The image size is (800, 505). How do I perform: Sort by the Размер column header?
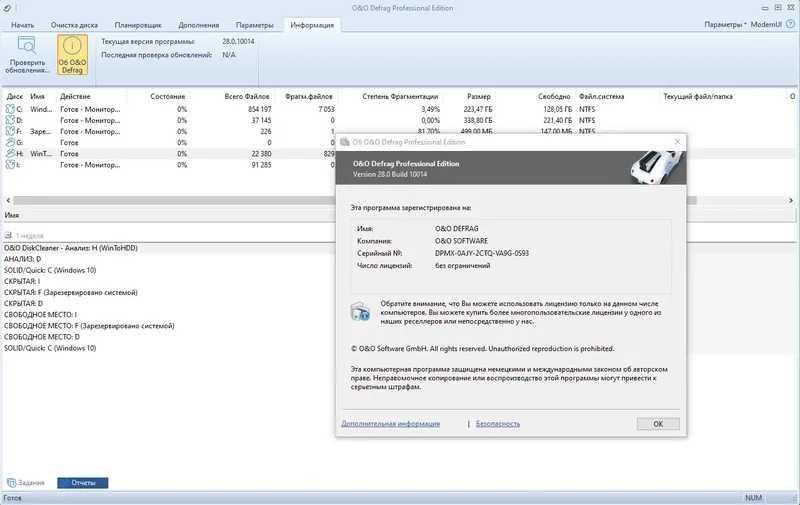click(x=479, y=96)
